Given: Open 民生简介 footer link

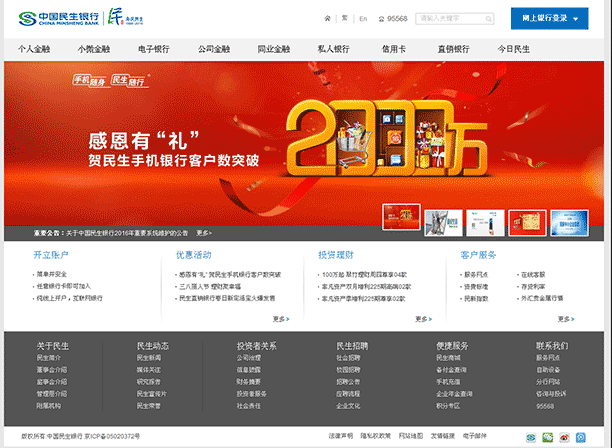Looking at the screenshot, I should pyautogui.click(x=49, y=357).
